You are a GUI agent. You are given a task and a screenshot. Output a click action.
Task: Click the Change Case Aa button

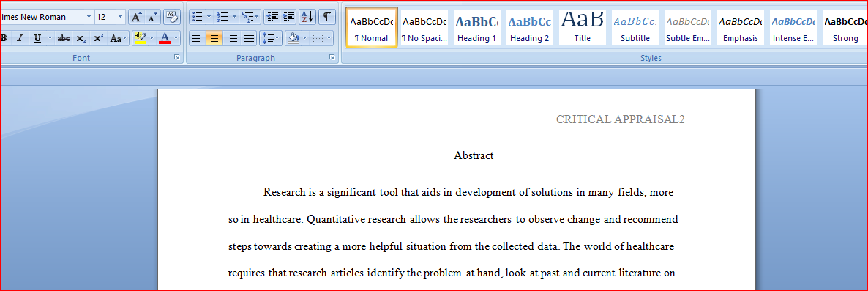118,38
